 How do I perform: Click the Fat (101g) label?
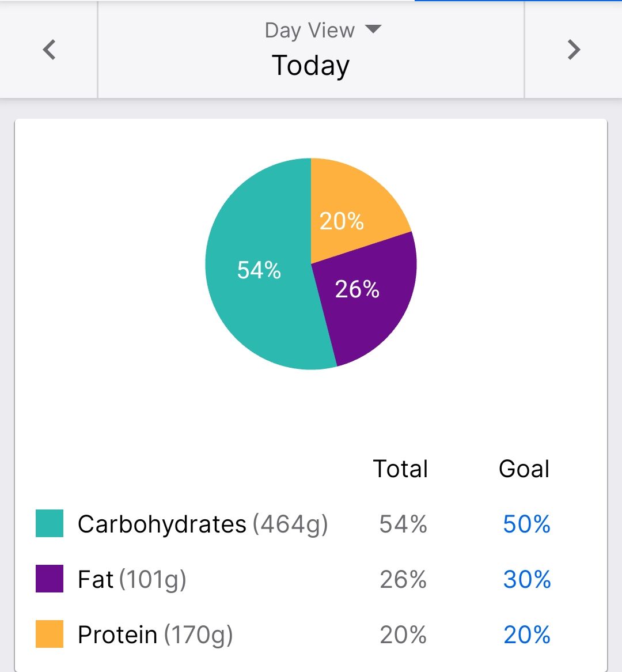(132, 579)
